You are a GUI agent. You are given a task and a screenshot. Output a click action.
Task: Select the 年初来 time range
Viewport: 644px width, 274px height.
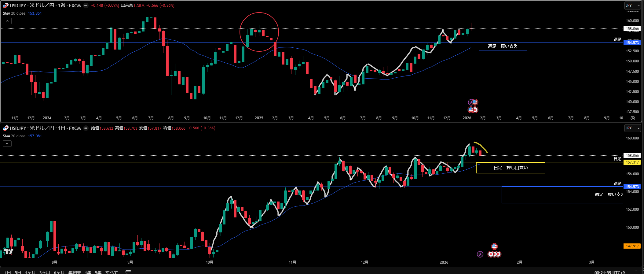pyautogui.click(x=75, y=272)
